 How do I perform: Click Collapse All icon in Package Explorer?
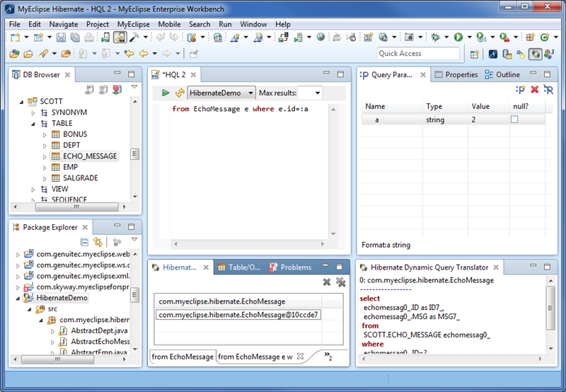(84, 242)
